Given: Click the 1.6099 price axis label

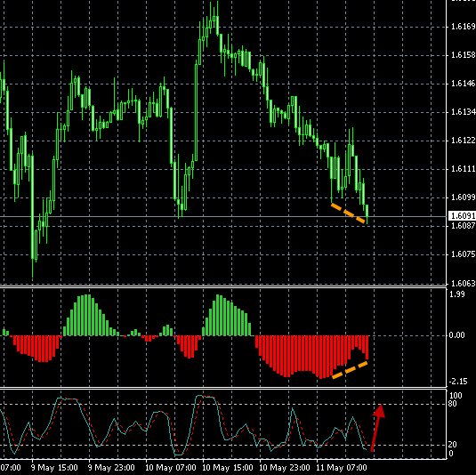Looking at the screenshot, I should [x=464, y=197].
